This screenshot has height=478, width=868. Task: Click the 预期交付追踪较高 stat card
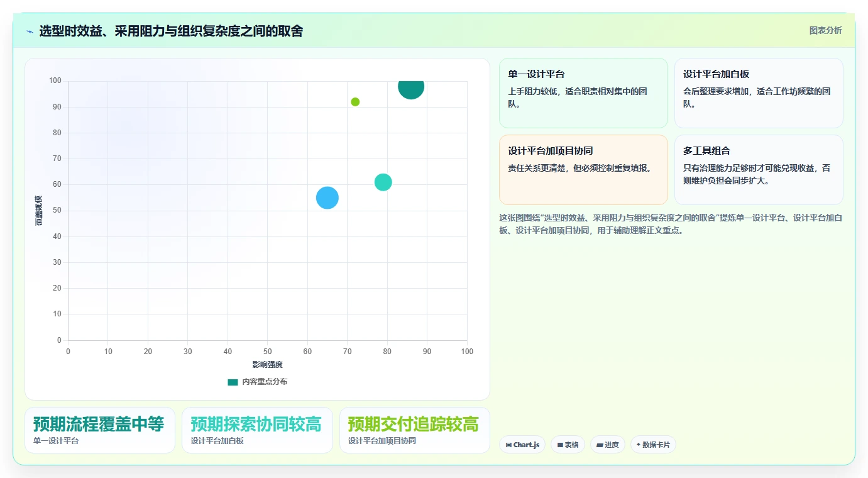click(415, 430)
